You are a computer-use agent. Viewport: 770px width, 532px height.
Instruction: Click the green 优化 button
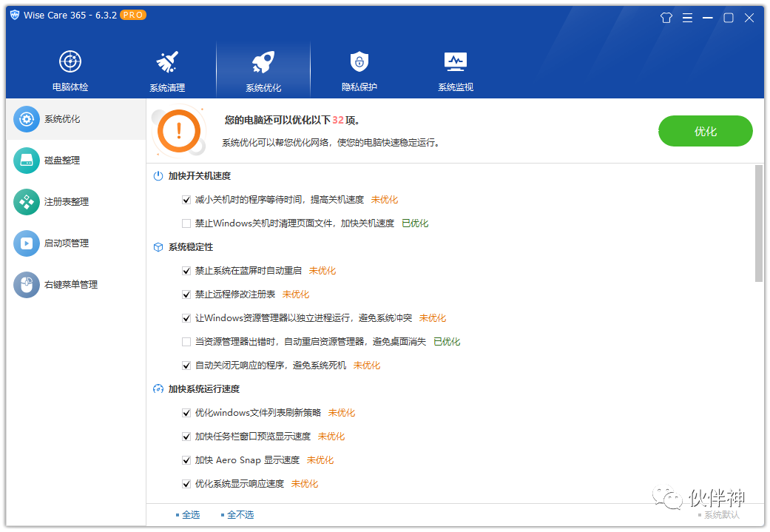(x=704, y=131)
